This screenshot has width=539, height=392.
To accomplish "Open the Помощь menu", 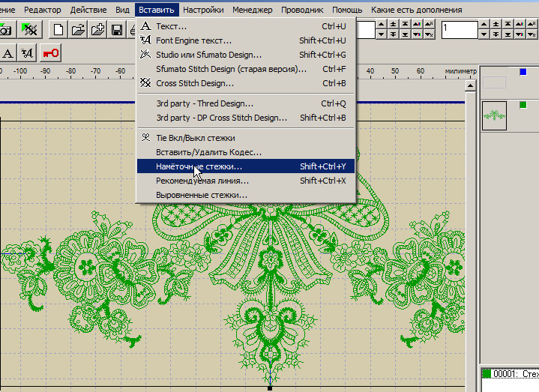I will point(347,10).
